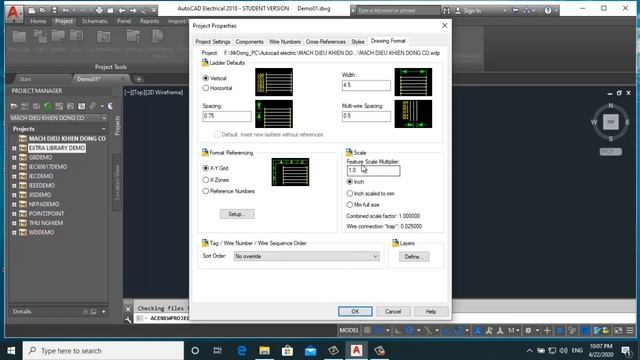Click the taskbar search box

[103, 351]
